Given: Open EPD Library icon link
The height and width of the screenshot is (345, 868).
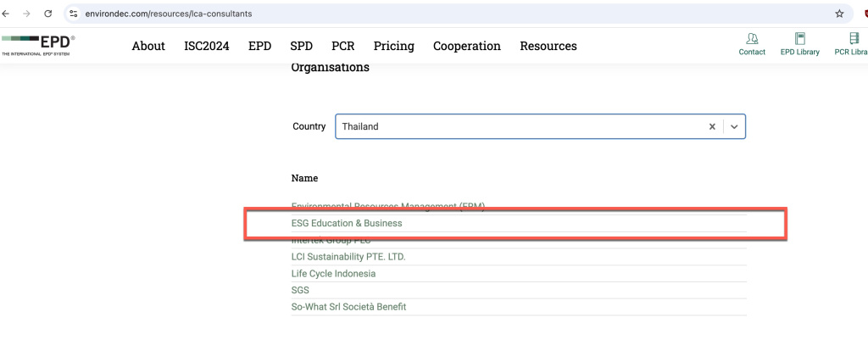Looking at the screenshot, I should pos(800,44).
